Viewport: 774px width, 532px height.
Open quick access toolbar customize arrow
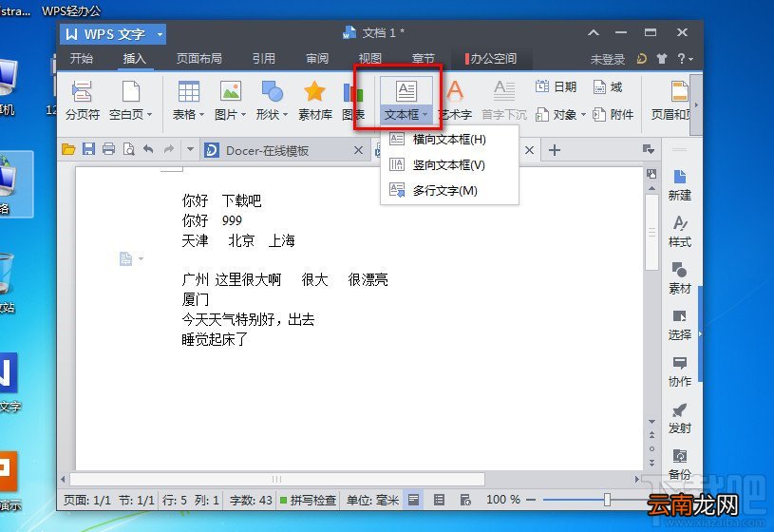coord(190,149)
